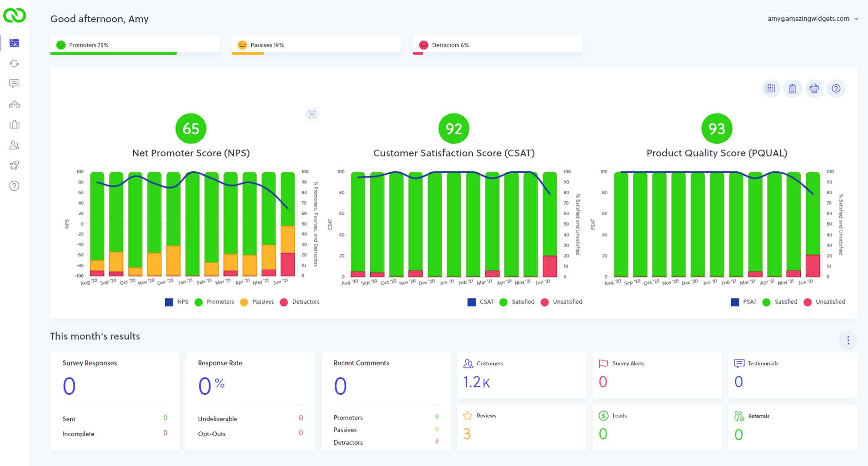
Task: Click the Detractors angry face icon
Action: (x=424, y=45)
